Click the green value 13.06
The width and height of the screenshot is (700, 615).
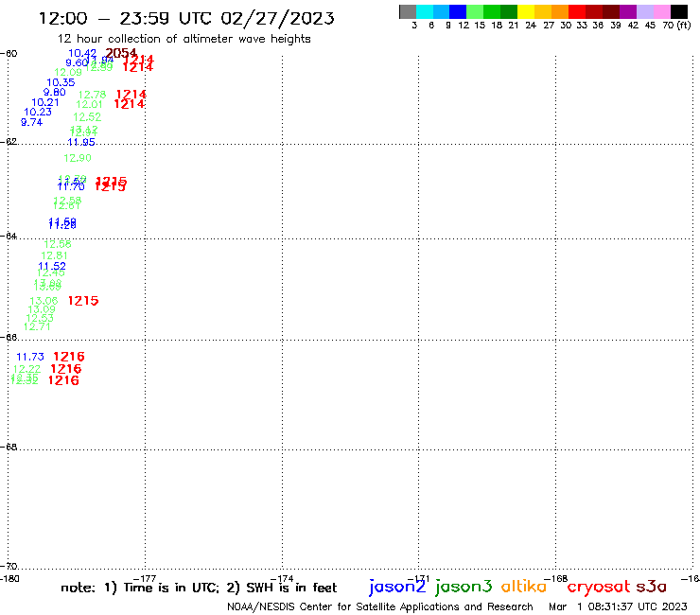(44, 302)
